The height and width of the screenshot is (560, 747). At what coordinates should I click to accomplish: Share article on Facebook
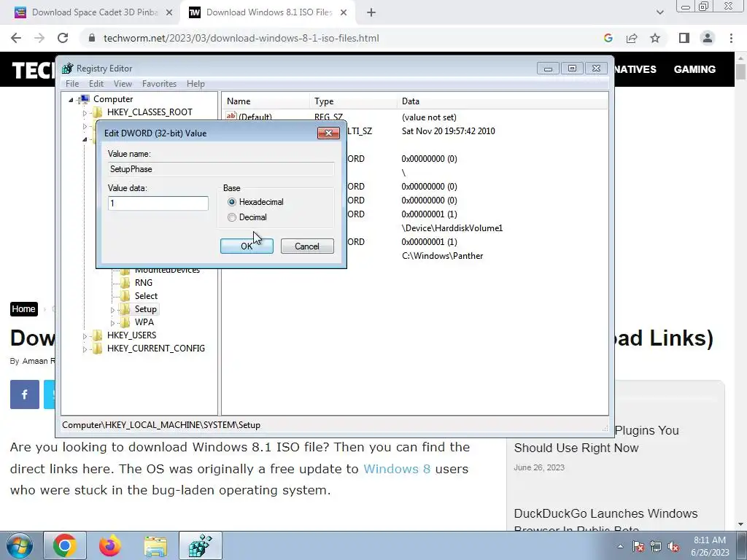25,394
